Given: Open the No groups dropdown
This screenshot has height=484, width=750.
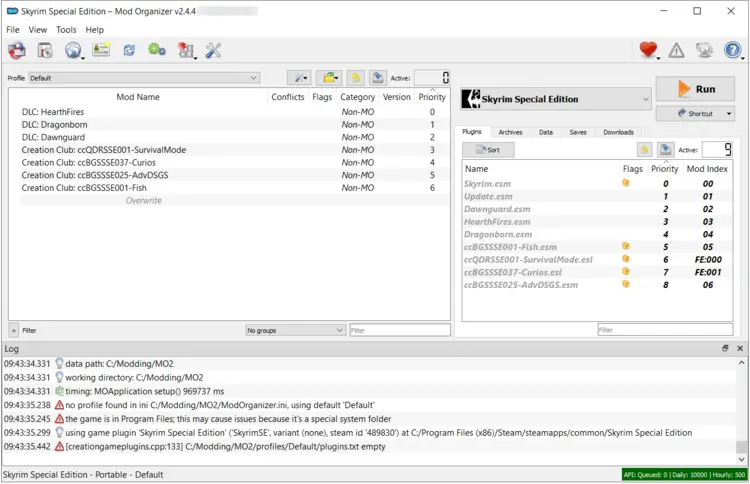Looking at the screenshot, I should (295, 329).
